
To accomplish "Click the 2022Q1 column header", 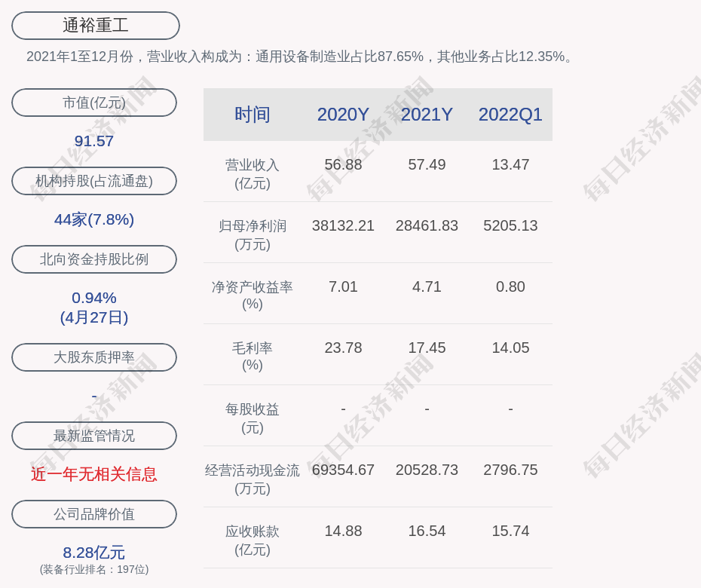I will point(510,115).
